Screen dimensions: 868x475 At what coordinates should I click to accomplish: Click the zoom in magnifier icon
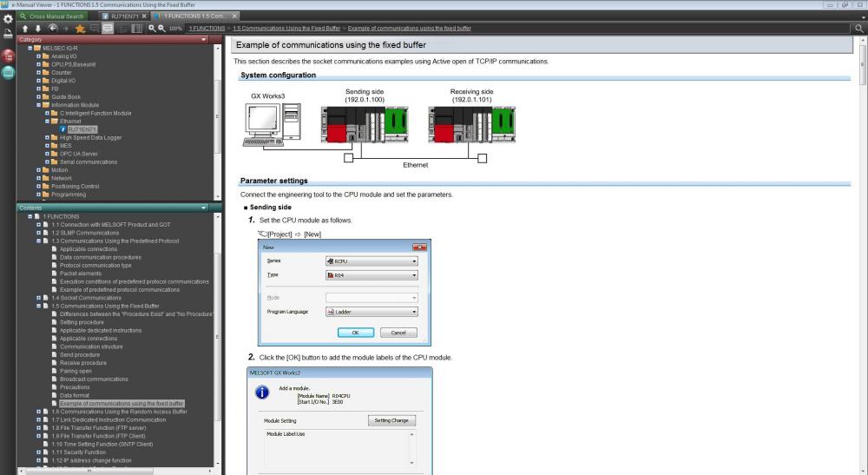(x=152, y=29)
